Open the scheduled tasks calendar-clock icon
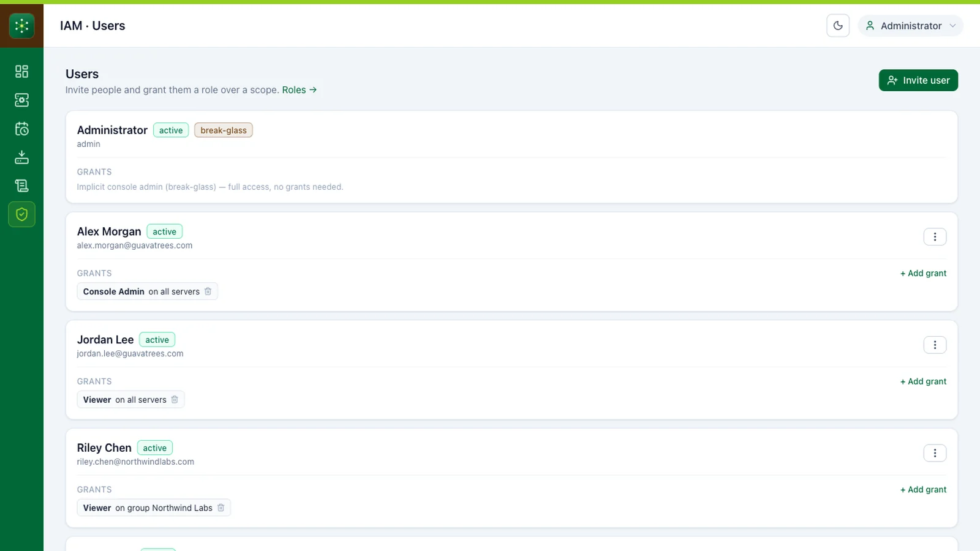The image size is (980, 551). coord(21,129)
